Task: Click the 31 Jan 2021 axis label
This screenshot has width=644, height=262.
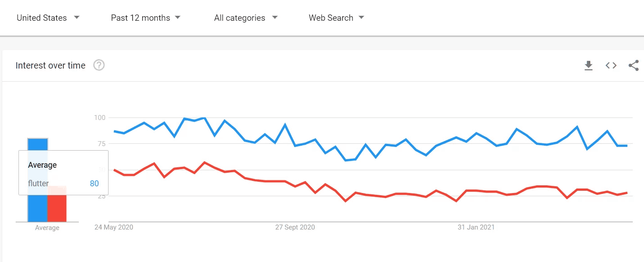Action: click(x=476, y=227)
